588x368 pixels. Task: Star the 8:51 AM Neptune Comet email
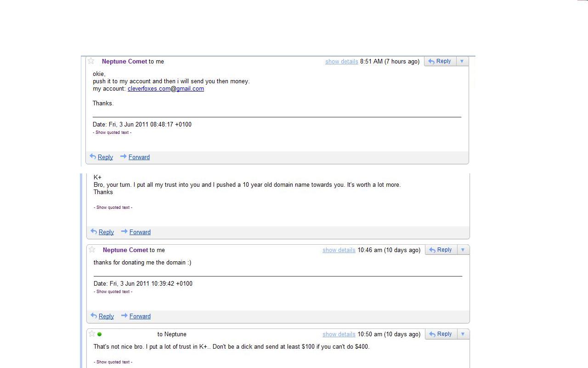tap(91, 61)
